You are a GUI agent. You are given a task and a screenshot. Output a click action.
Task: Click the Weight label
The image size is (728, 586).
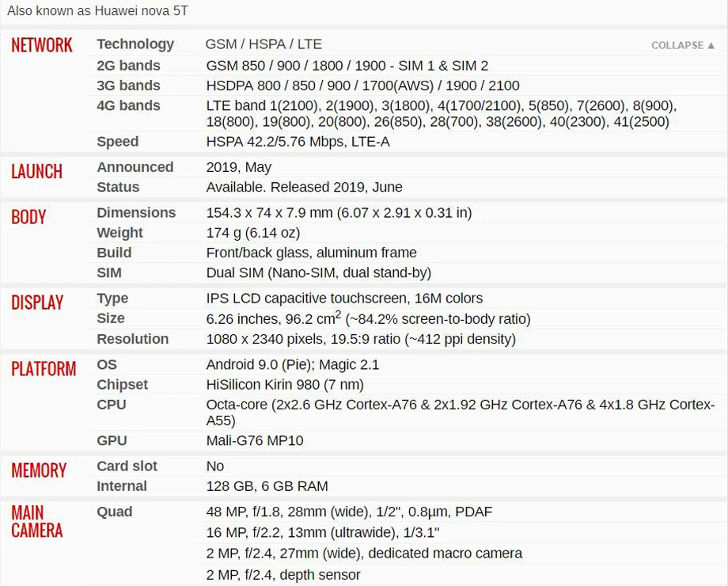(x=119, y=232)
